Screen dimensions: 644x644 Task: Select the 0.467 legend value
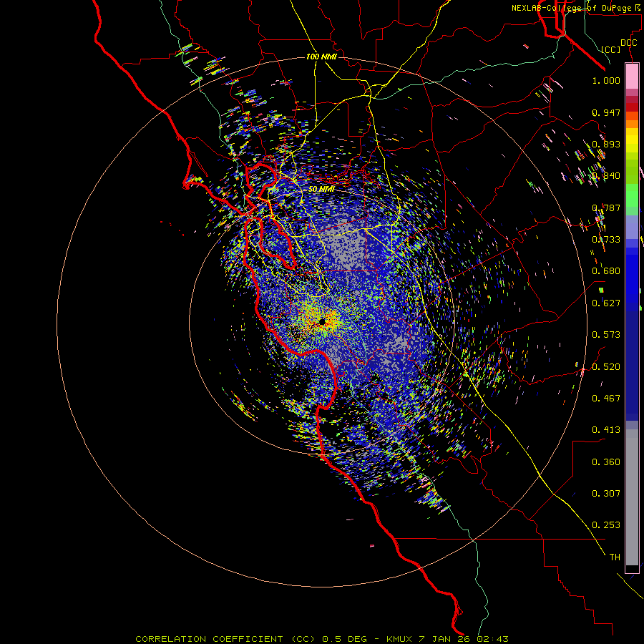pos(606,398)
